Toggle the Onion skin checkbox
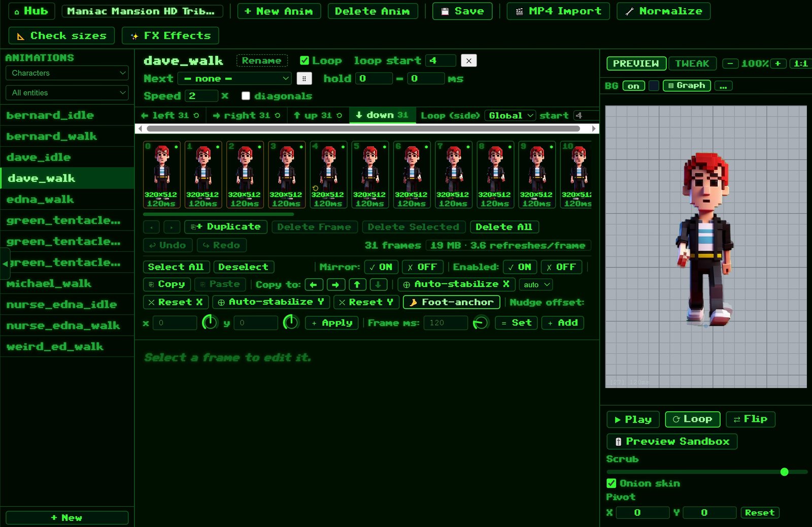The height and width of the screenshot is (527, 812). click(x=612, y=483)
